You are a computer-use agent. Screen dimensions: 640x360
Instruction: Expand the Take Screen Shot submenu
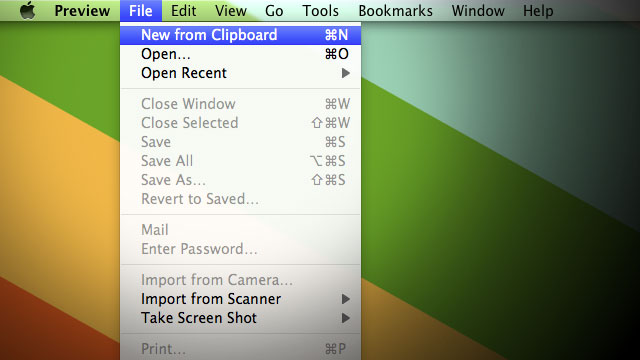click(240, 318)
